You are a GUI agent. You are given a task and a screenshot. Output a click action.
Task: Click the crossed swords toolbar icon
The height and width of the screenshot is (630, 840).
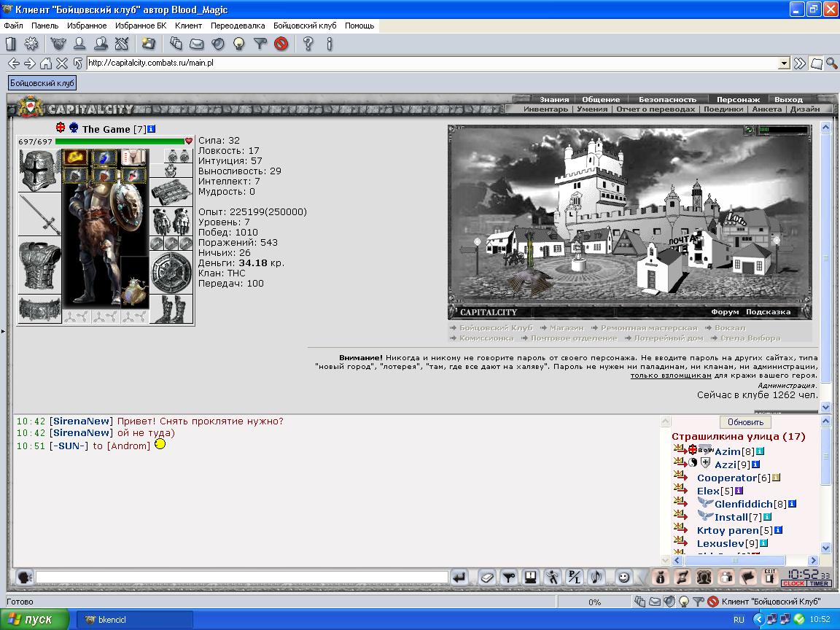(x=122, y=44)
